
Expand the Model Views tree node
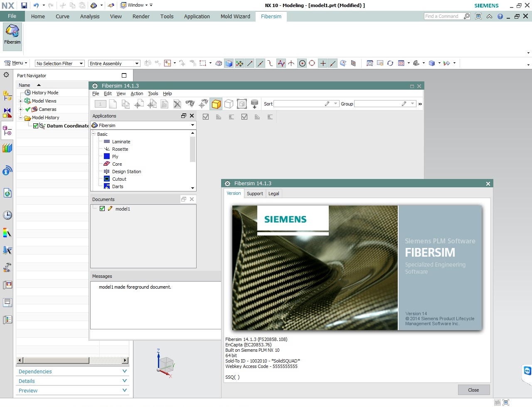pyautogui.click(x=20, y=101)
